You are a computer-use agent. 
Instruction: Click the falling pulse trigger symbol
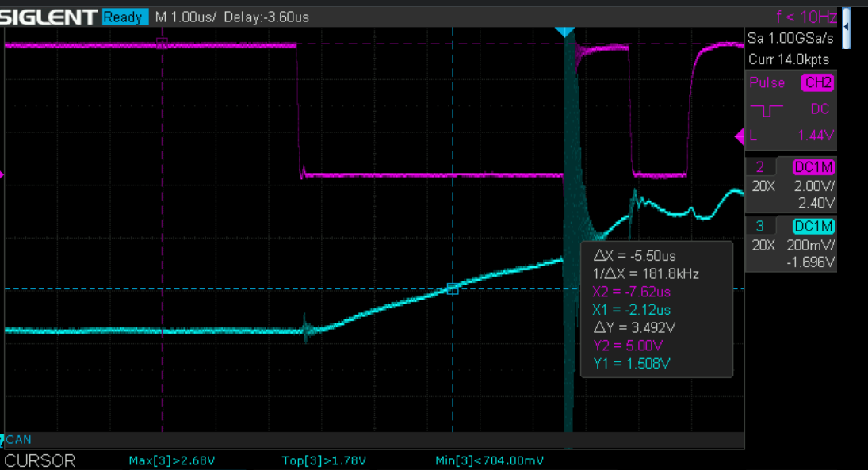tap(765, 110)
